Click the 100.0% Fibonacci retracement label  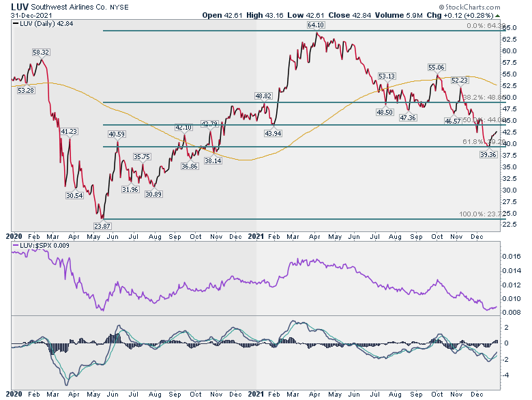click(x=482, y=214)
